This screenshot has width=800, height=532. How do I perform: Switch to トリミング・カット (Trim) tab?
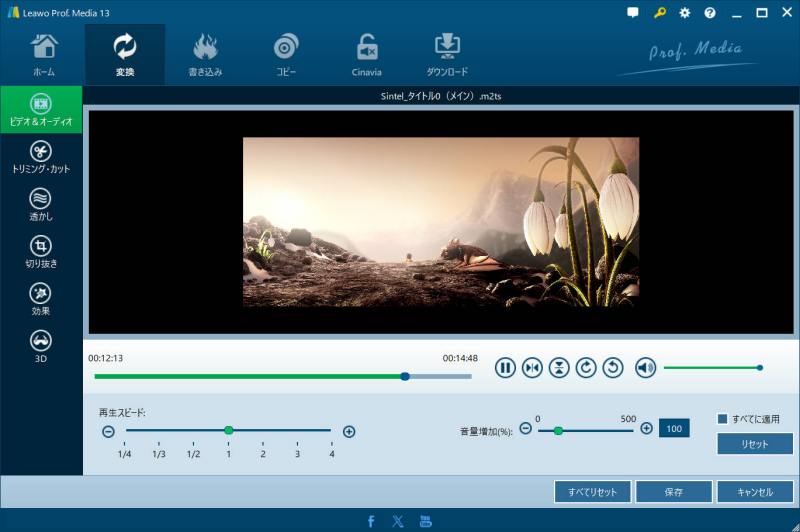[41, 158]
